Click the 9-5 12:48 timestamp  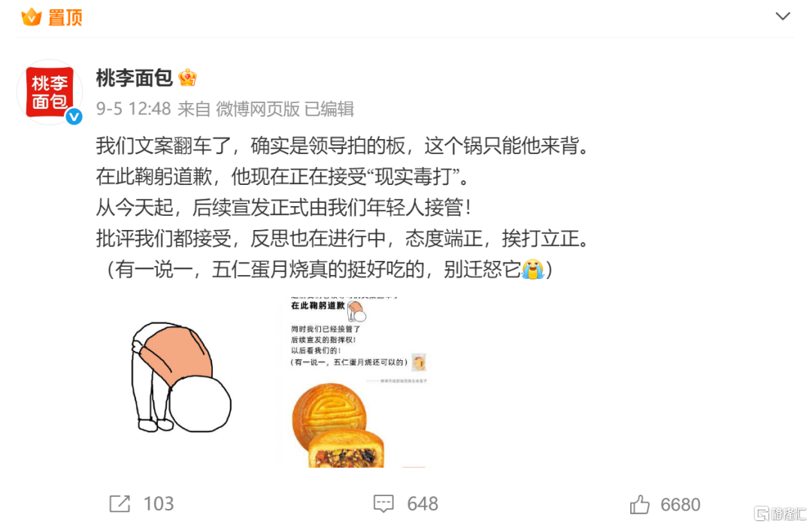tap(134, 109)
